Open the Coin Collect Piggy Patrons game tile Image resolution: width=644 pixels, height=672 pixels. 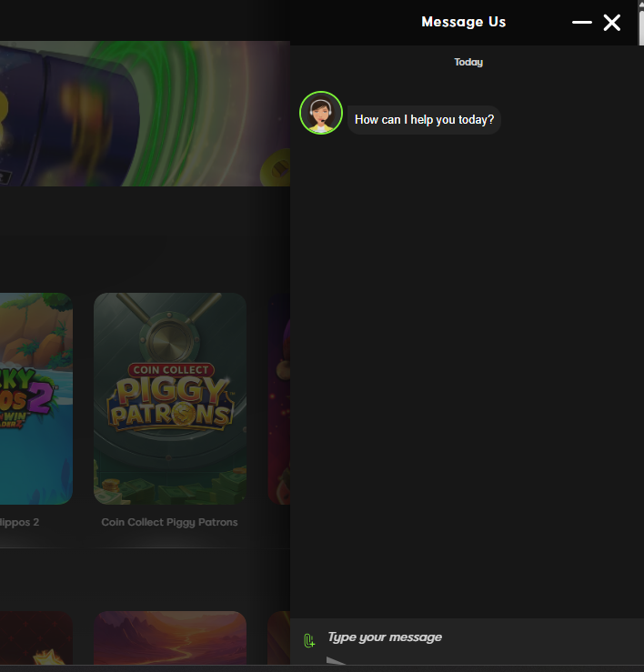170,397
